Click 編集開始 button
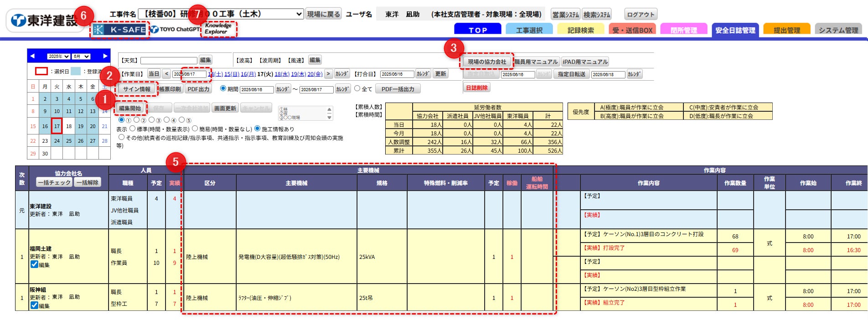Viewport: 868px width, 320px height. [130, 108]
